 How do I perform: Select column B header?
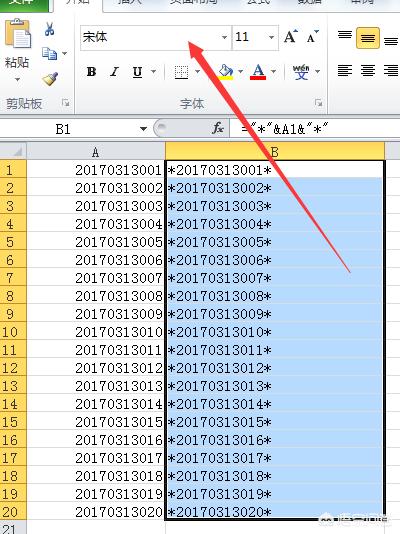pyautogui.click(x=275, y=152)
